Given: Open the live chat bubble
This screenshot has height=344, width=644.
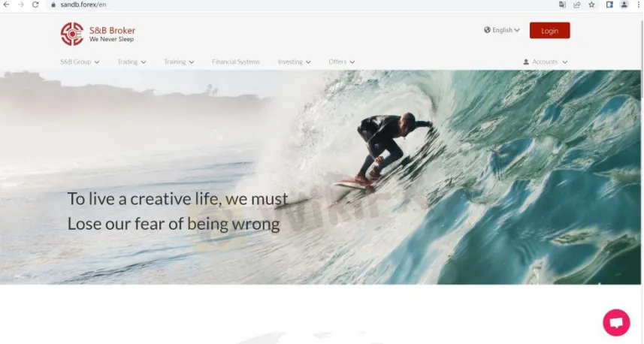Looking at the screenshot, I should point(616,323).
